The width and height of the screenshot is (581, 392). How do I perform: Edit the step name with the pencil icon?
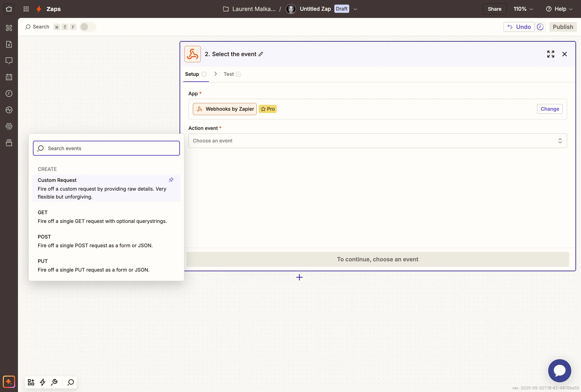tap(261, 54)
